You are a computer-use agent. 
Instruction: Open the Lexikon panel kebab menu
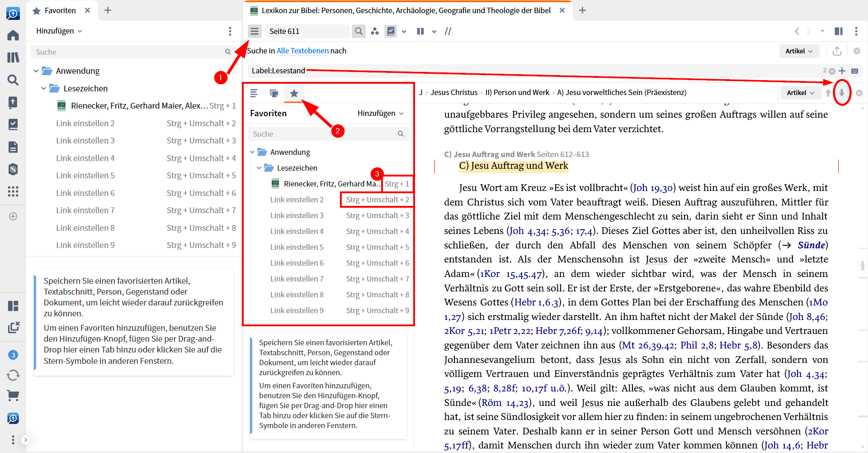pos(856,31)
